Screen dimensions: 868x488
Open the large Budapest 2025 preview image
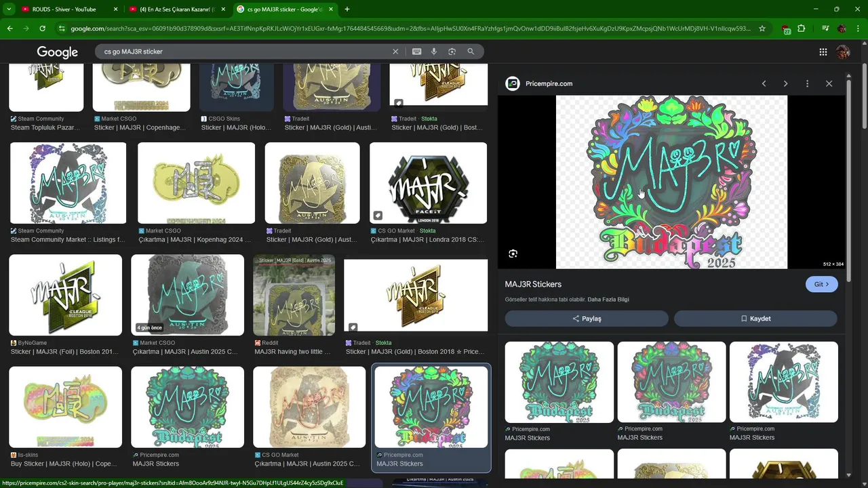(671, 182)
